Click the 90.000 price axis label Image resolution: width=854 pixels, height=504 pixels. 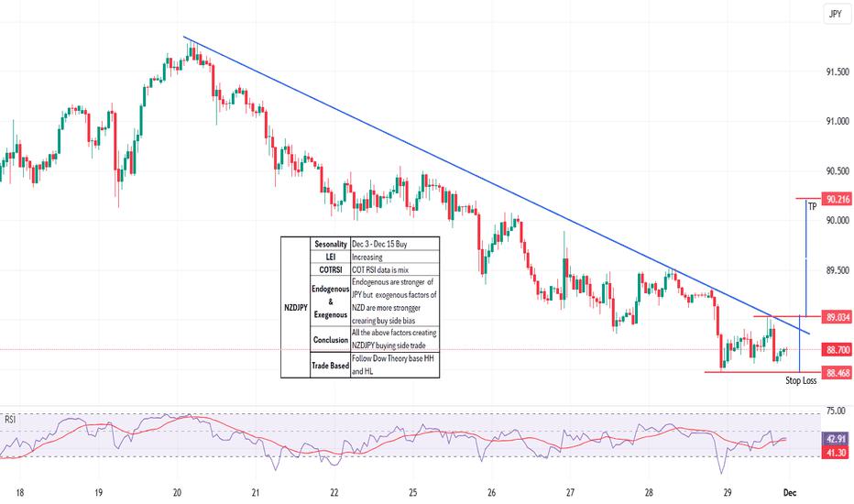[838, 220]
